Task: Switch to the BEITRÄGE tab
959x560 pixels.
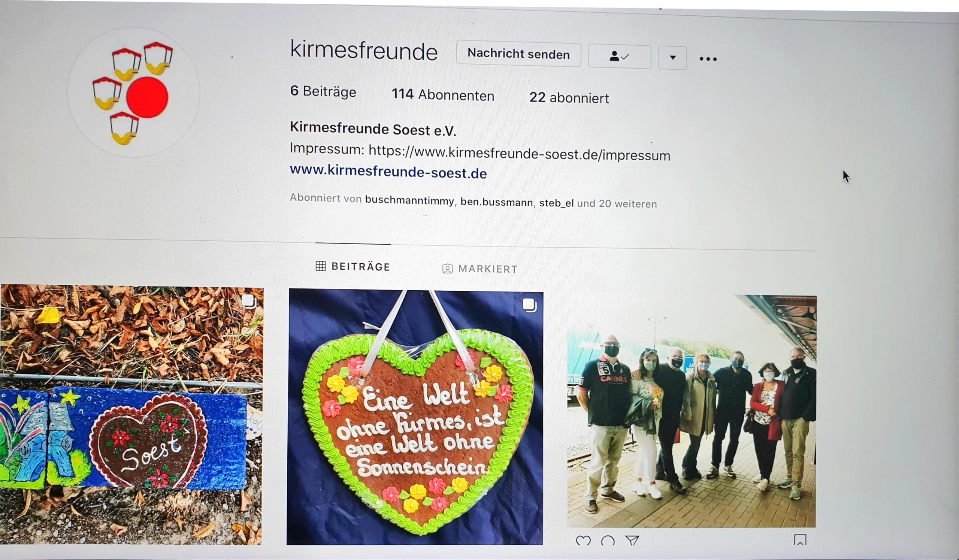Action: (x=353, y=267)
